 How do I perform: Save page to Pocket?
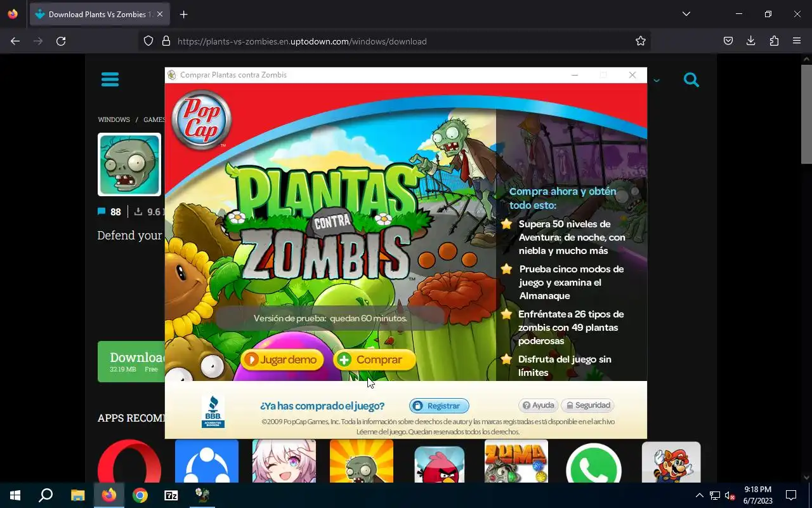tap(728, 41)
